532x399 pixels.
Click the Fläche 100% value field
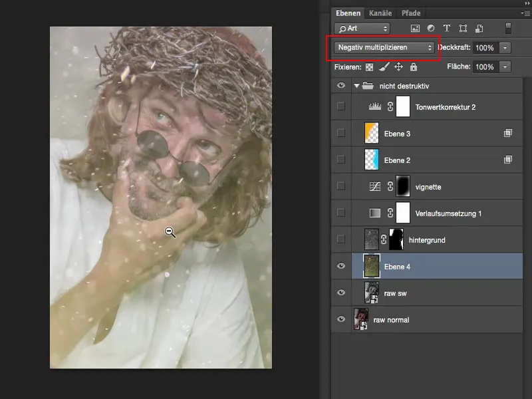[x=486, y=67]
